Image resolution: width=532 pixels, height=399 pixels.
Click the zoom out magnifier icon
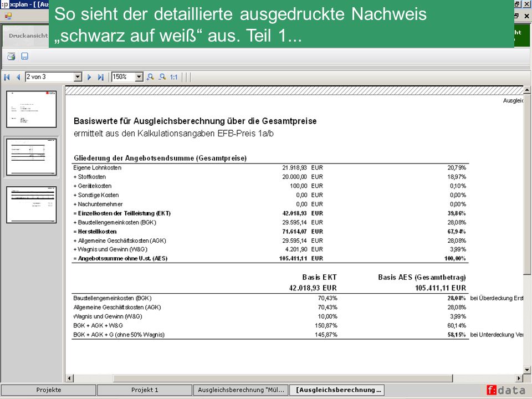tap(162, 77)
